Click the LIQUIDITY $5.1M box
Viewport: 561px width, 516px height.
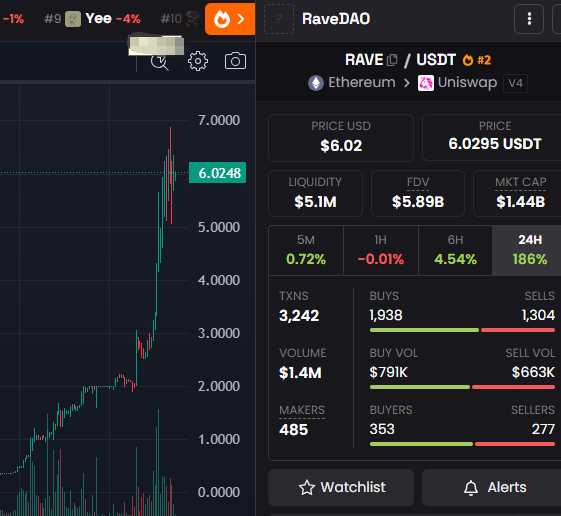pyautogui.click(x=315, y=193)
